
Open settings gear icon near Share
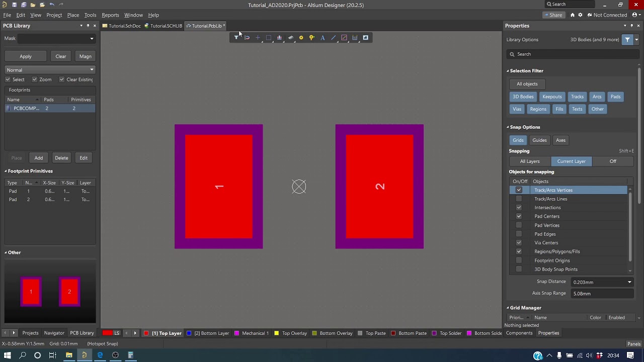[x=580, y=15]
